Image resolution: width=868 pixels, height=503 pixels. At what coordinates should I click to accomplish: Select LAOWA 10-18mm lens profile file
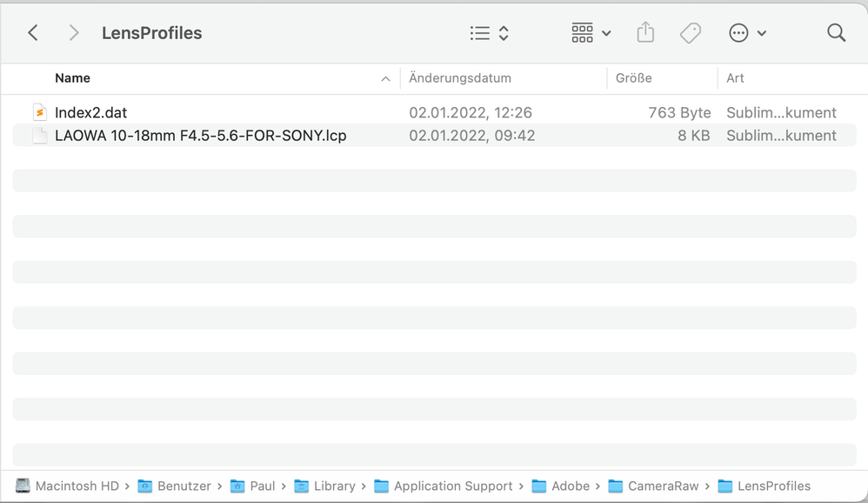434,135
